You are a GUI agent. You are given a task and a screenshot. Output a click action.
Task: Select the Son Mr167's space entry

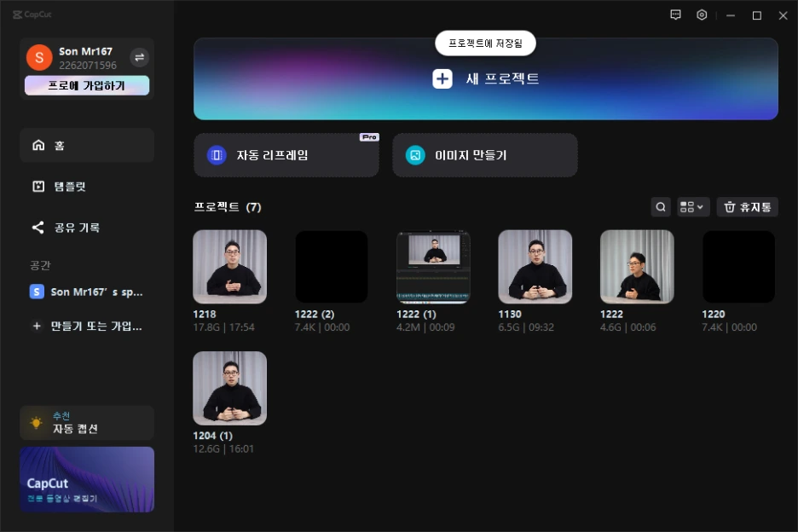pos(87,292)
